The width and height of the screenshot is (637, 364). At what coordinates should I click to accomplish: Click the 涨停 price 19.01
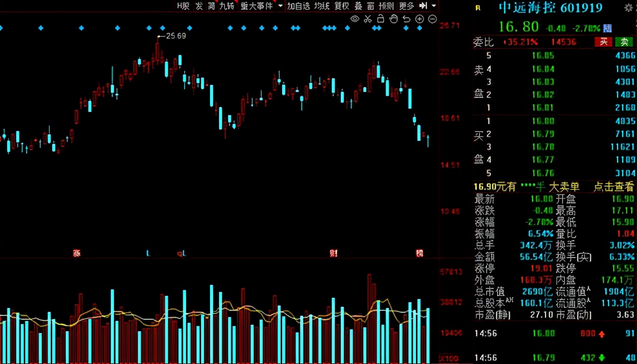coord(542,269)
